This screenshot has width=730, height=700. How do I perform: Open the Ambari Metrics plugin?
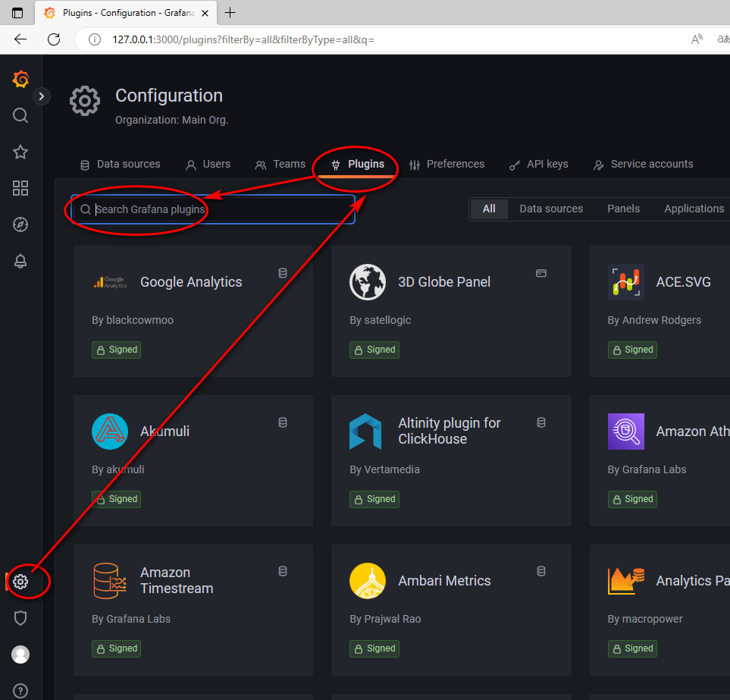click(451, 610)
